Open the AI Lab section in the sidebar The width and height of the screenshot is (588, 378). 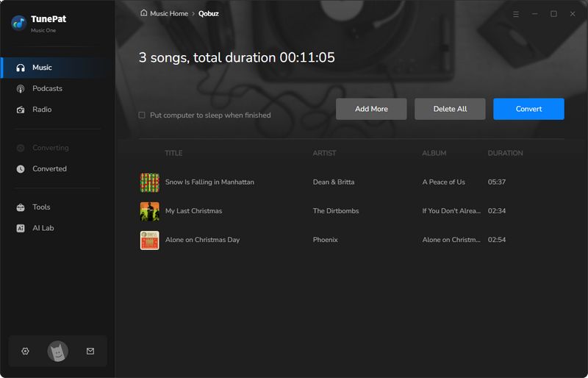(43, 228)
